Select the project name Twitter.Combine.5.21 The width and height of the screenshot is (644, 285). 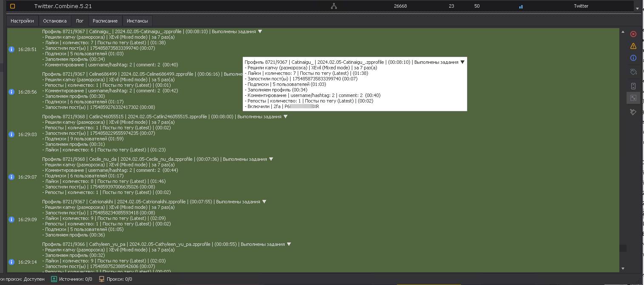tap(63, 6)
